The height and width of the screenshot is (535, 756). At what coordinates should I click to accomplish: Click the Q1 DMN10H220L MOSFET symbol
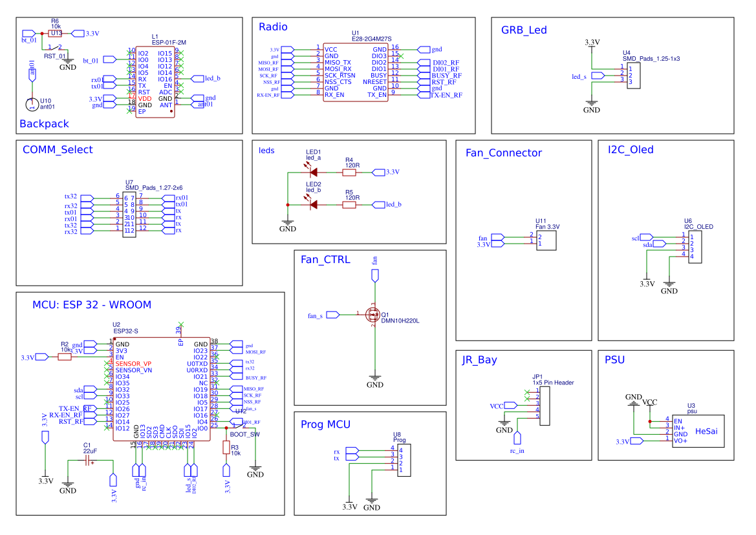(374, 315)
